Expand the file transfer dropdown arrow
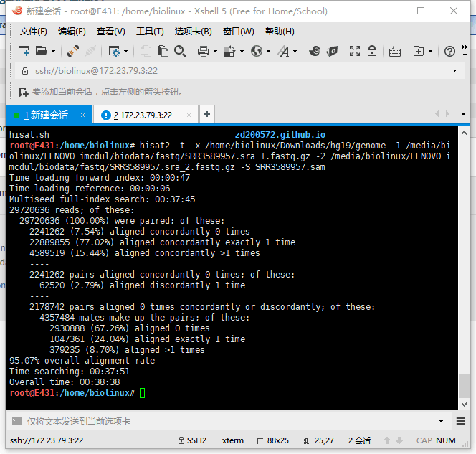This screenshot has height=454, width=476. pos(242,52)
